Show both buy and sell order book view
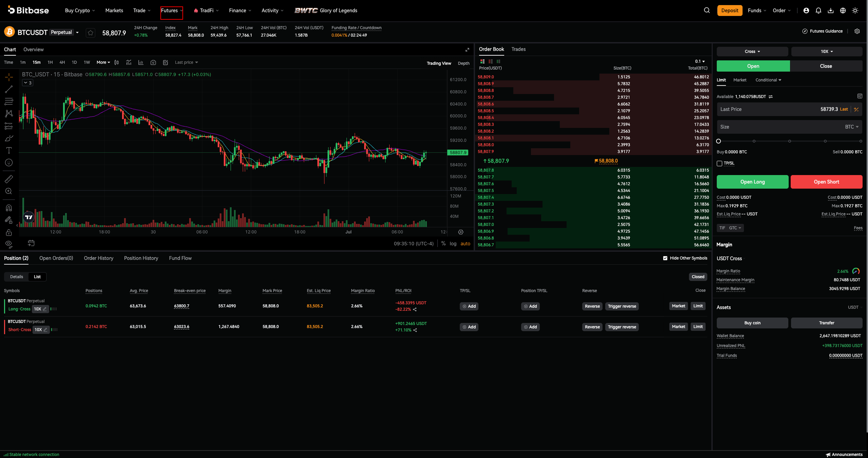 [x=482, y=61]
